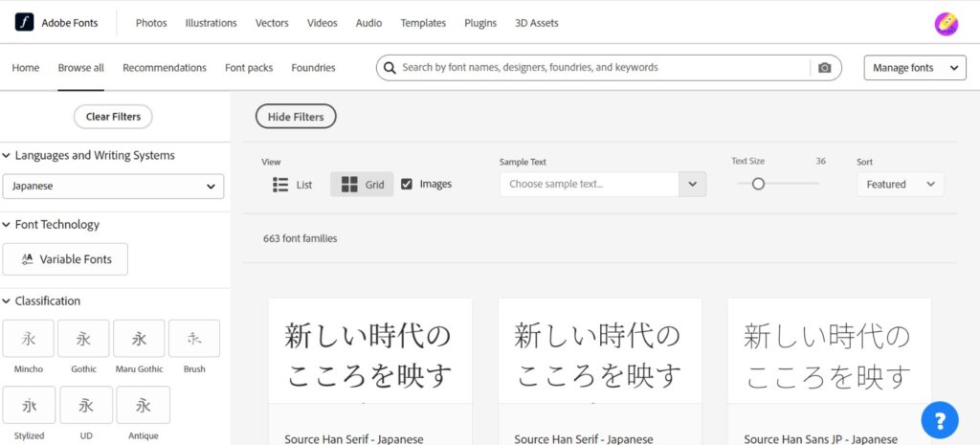Uncheck the Images checkbox
Viewport: 980px width, 445px height.
click(407, 184)
